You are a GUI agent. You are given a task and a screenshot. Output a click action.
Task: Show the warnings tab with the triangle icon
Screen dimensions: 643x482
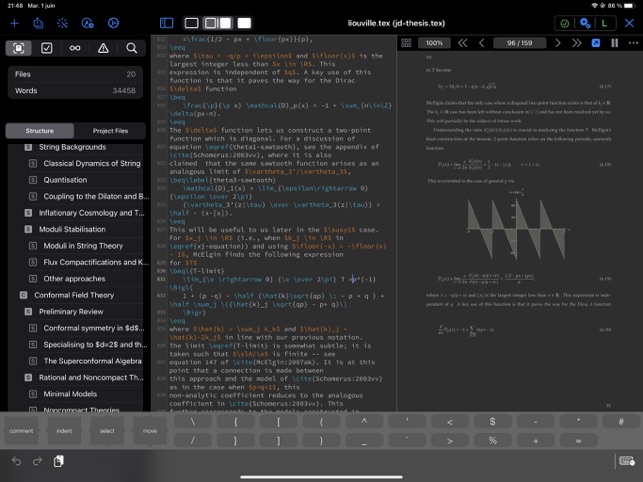(x=103, y=48)
